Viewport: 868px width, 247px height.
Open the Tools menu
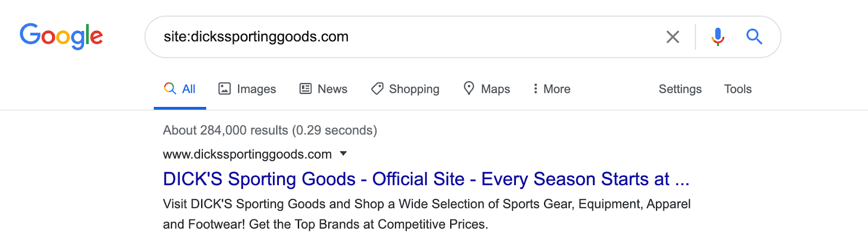738,89
